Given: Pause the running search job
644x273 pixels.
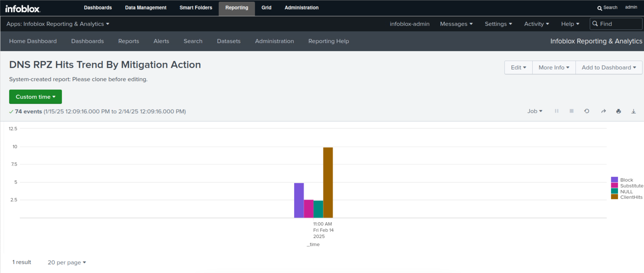Looking at the screenshot, I should click(x=556, y=111).
